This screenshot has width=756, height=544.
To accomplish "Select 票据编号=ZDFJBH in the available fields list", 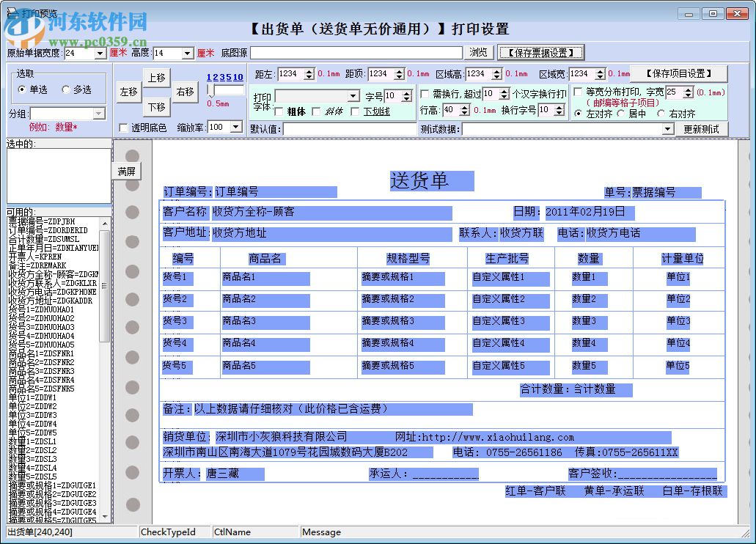I will [40, 221].
